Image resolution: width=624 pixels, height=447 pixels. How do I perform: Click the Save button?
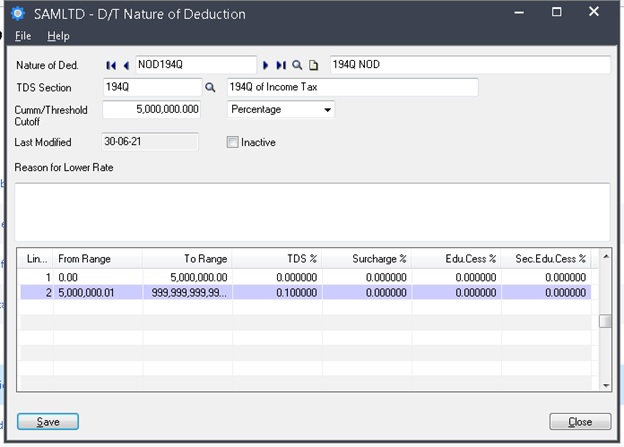[x=48, y=422]
